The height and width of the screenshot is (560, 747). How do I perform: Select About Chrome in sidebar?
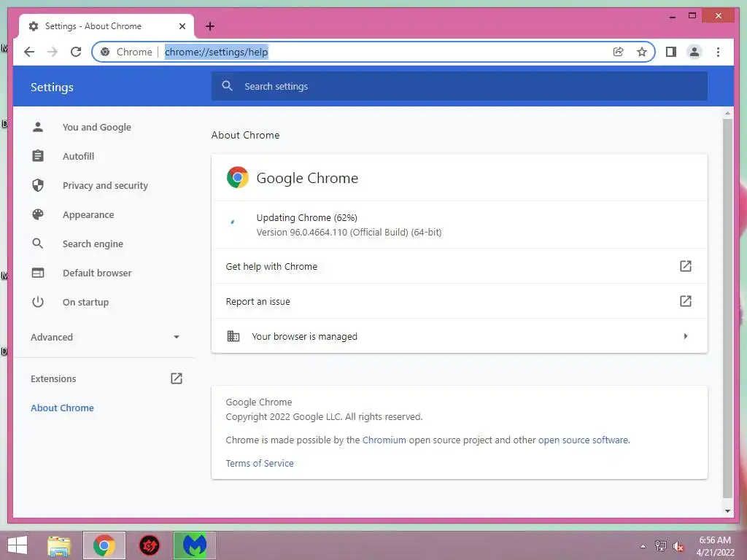63,408
